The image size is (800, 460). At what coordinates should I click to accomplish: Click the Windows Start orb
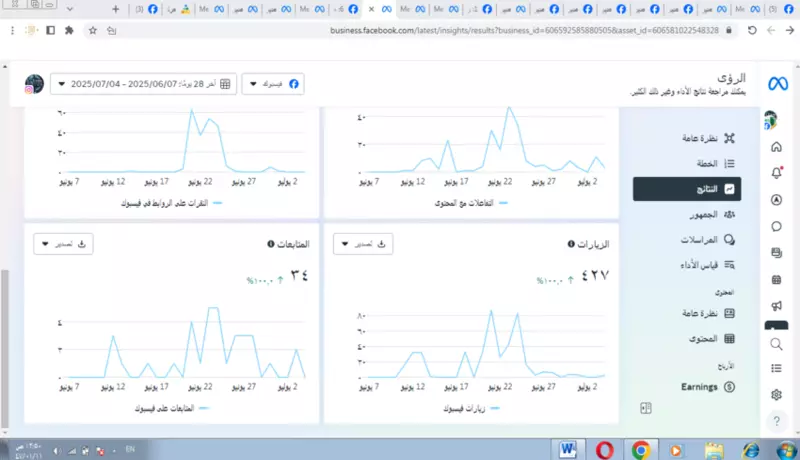786,450
